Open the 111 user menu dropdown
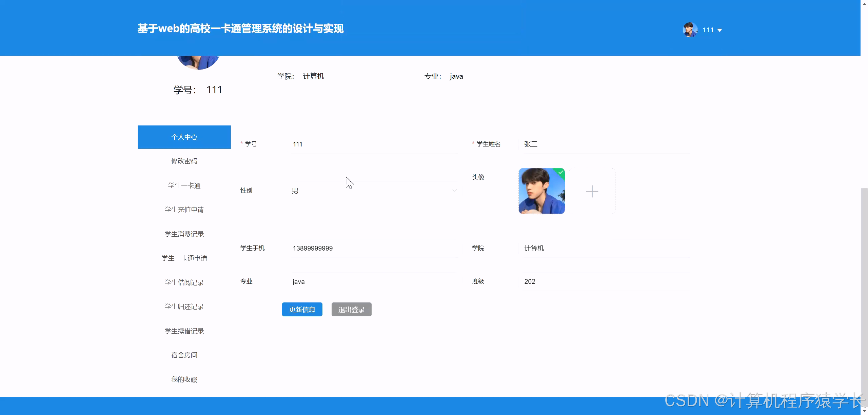The height and width of the screenshot is (415, 868). (709, 30)
